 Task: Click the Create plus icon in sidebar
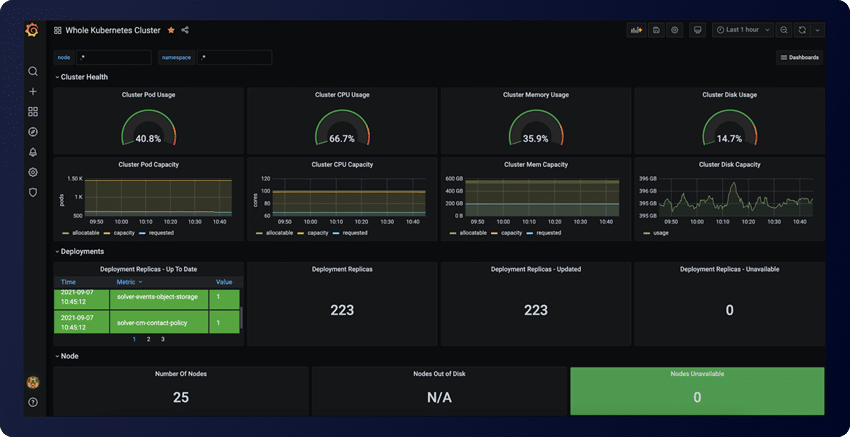pos(33,92)
